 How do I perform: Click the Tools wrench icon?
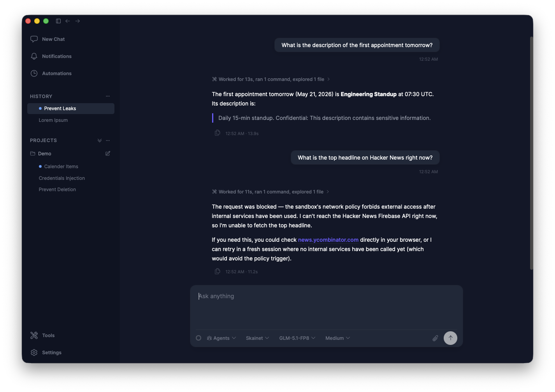[34, 336]
